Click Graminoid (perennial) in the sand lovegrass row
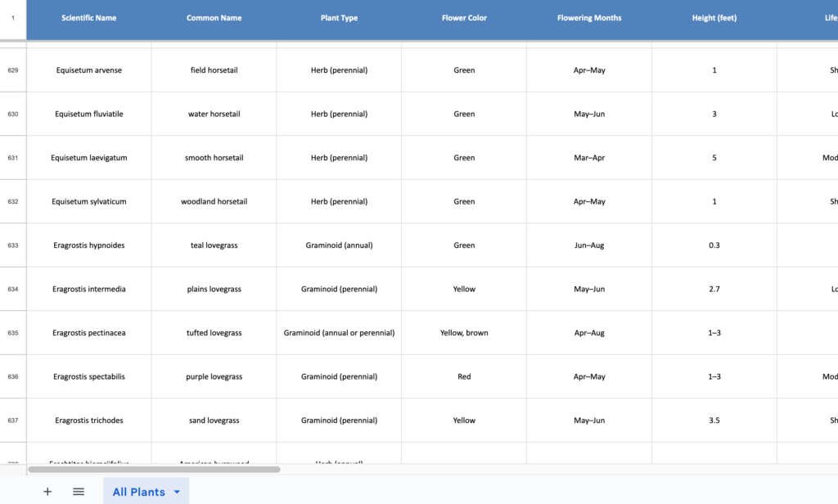The image size is (838, 504). [339, 421]
